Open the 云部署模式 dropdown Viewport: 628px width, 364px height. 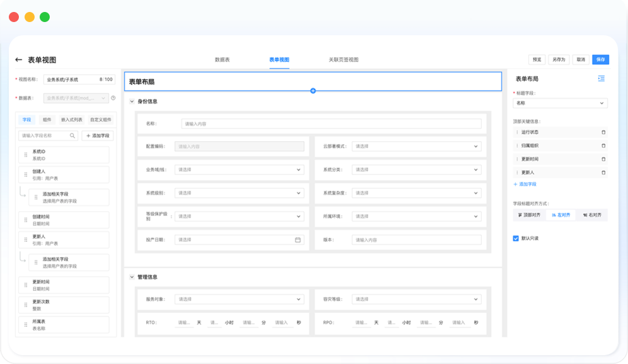(416, 146)
